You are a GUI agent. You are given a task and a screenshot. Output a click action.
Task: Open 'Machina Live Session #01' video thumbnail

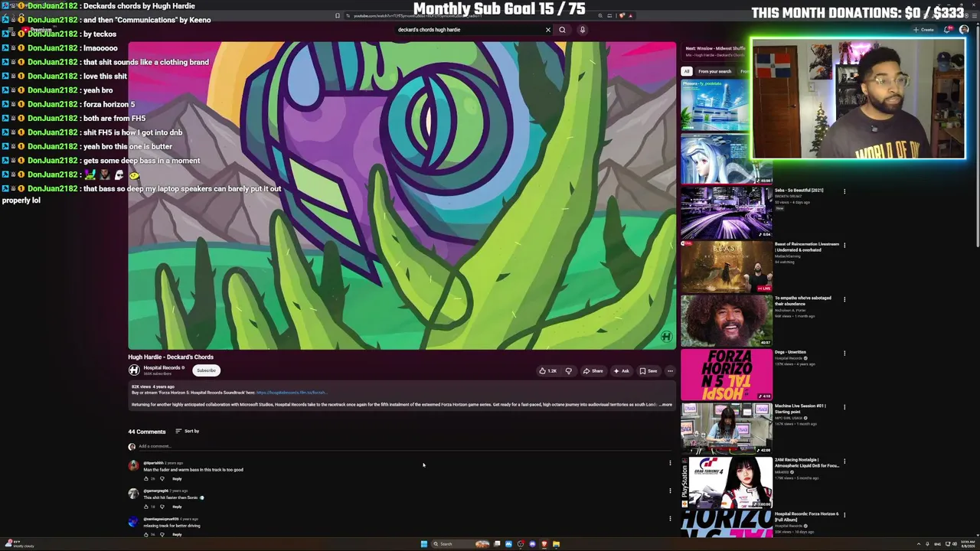point(727,429)
